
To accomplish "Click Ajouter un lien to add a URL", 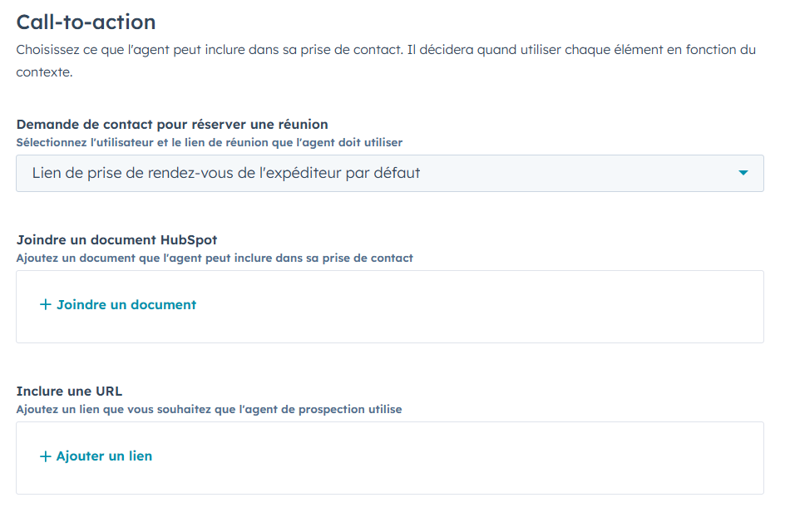I will (102, 456).
